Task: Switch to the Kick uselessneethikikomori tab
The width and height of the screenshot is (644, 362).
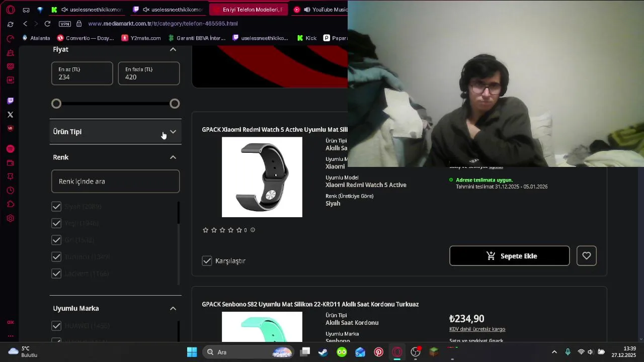Action: pos(87,10)
